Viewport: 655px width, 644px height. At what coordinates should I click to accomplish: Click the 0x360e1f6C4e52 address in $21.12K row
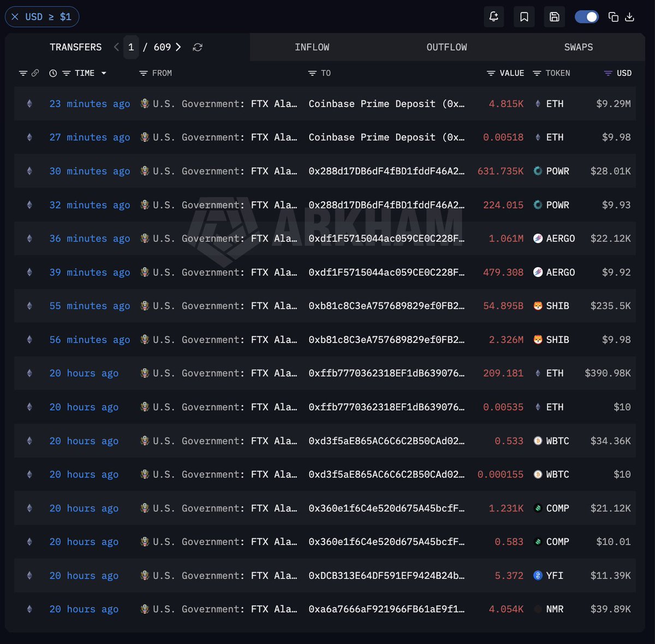click(x=386, y=508)
